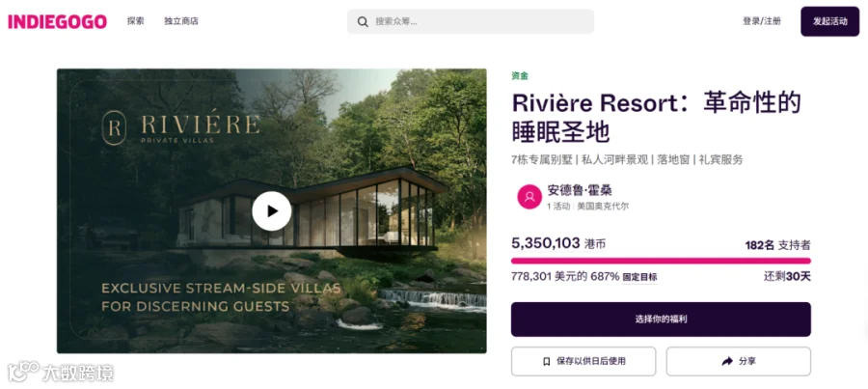
Task: Click 登录/注册 link
Action: click(762, 21)
